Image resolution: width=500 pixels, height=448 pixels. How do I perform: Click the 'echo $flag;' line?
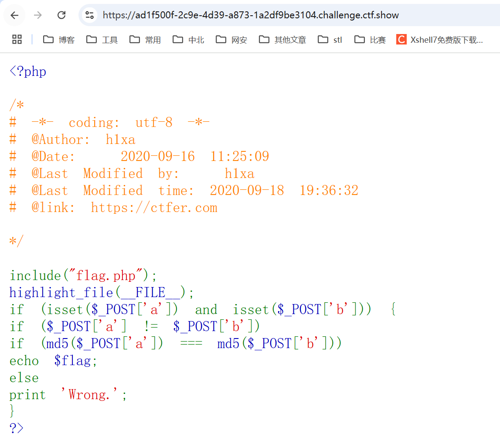click(53, 361)
